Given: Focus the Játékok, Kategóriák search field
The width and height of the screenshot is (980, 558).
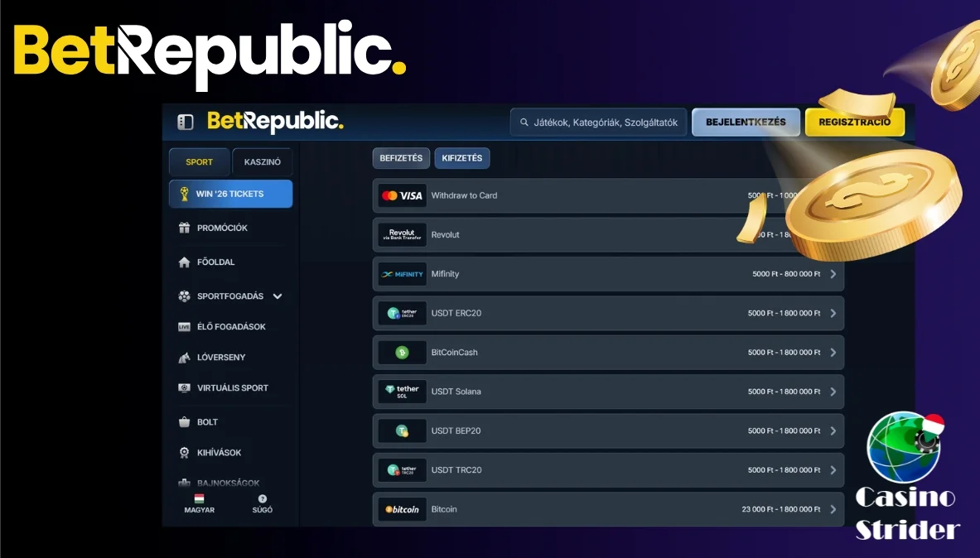Looking at the screenshot, I should 598,123.
